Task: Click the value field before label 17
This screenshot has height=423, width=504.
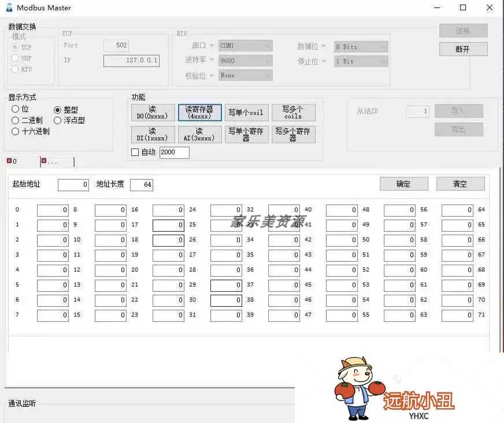Action: 110,225
